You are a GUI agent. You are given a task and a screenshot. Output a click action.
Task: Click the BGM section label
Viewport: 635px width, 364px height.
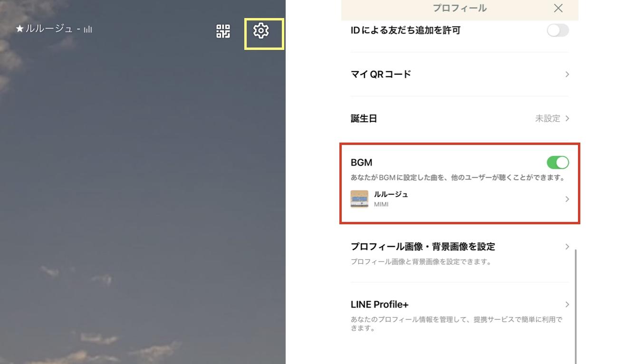(x=361, y=163)
